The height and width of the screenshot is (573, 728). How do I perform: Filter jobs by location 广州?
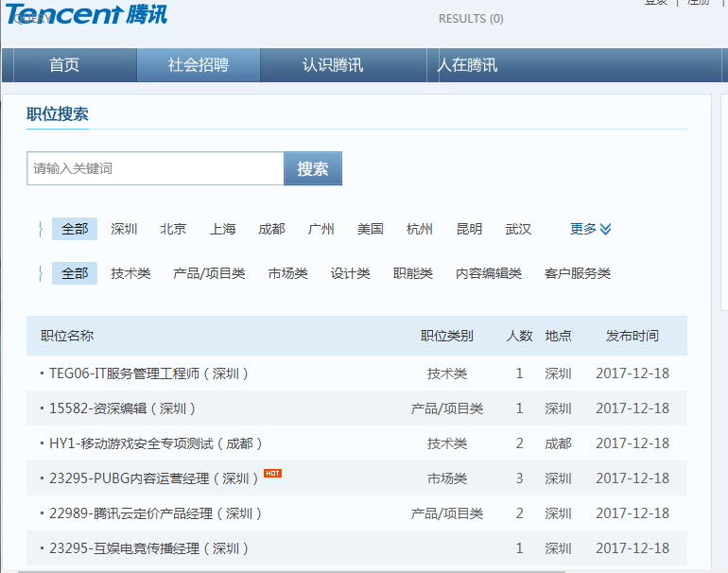(321, 229)
